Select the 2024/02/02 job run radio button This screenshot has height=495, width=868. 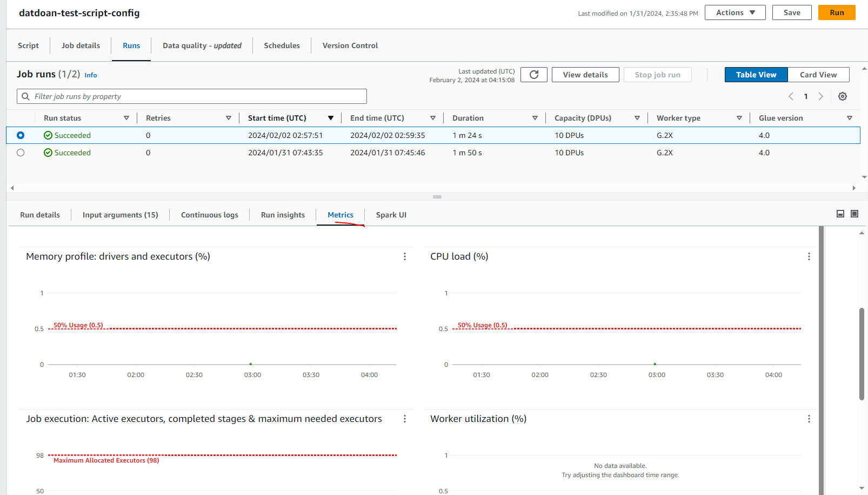[x=21, y=135]
